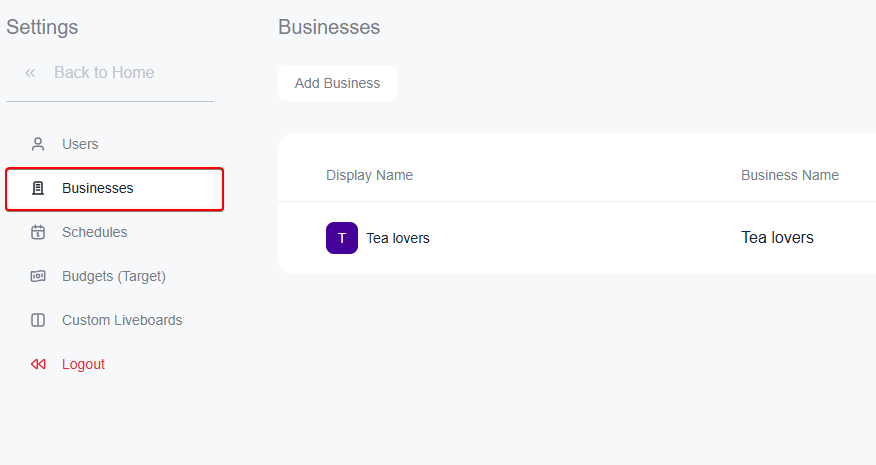Click the Schedules calendar icon

pos(38,232)
